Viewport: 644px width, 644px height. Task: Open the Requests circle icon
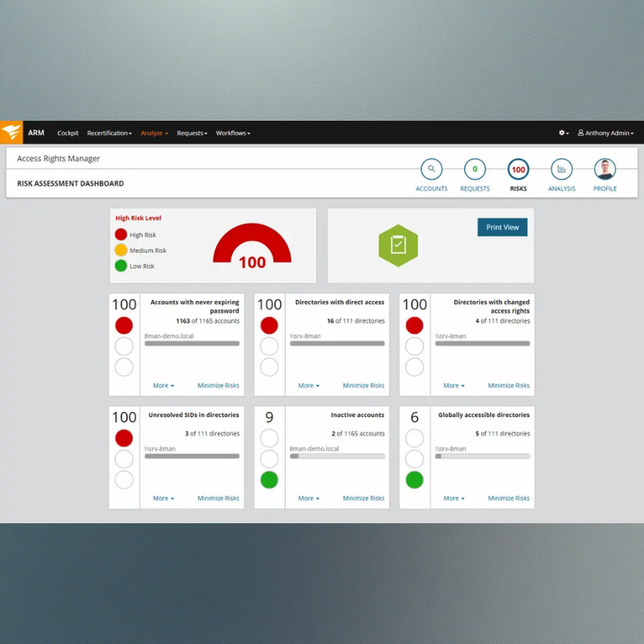coord(475,169)
